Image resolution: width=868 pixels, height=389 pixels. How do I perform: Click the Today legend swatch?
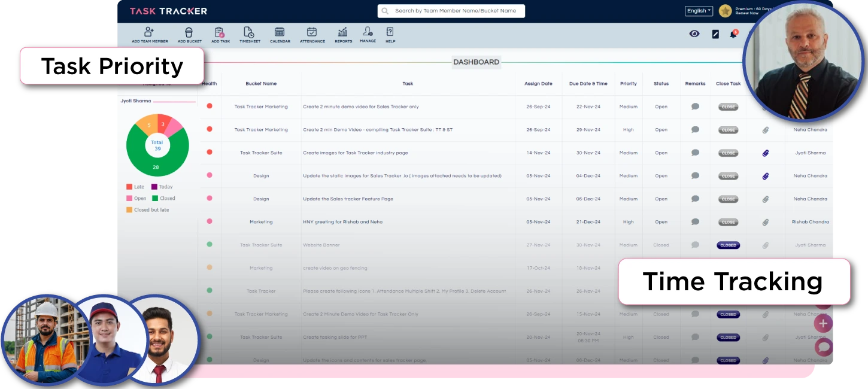[154, 187]
